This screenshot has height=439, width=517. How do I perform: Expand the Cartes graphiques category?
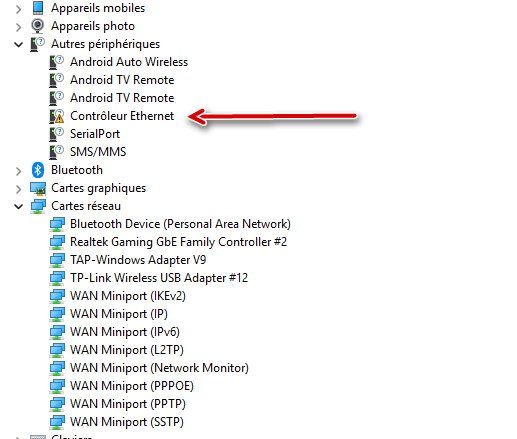19,189
